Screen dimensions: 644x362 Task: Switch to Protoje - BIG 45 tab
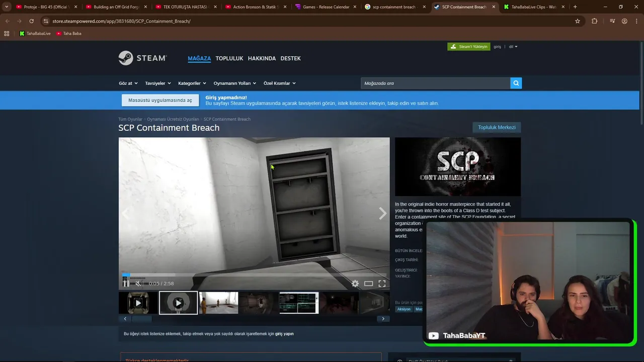[46, 7]
